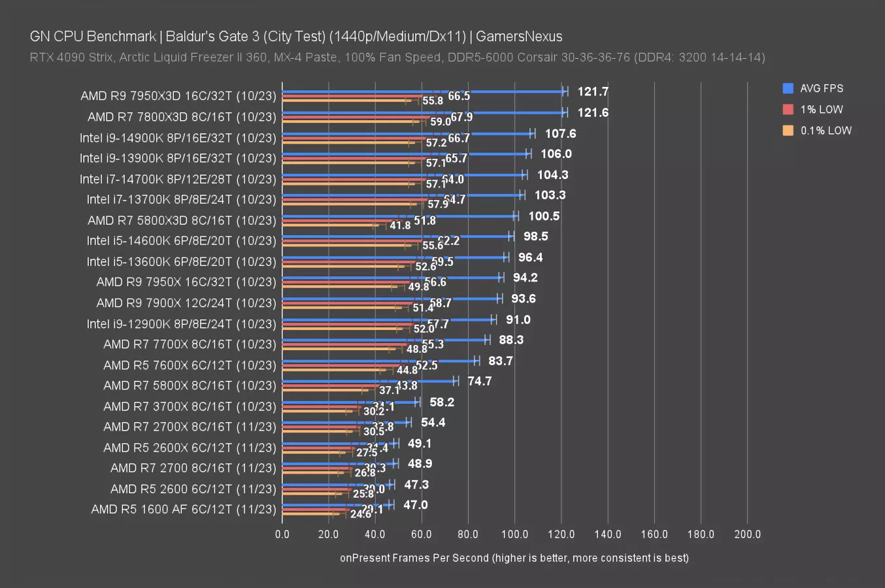The image size is (885, 588).
Task: Click the onPresent Frames Per Second axis title
Action: [x=514, y=558]
